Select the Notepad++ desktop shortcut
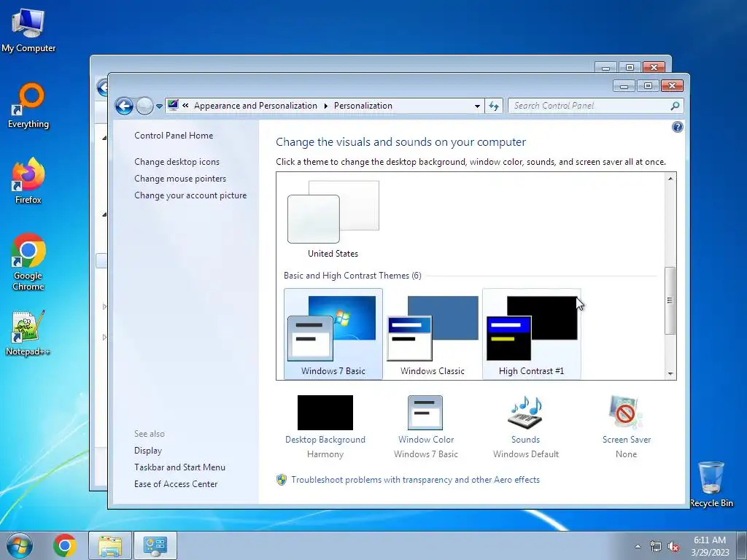The image size is (747, 560). 28,333
